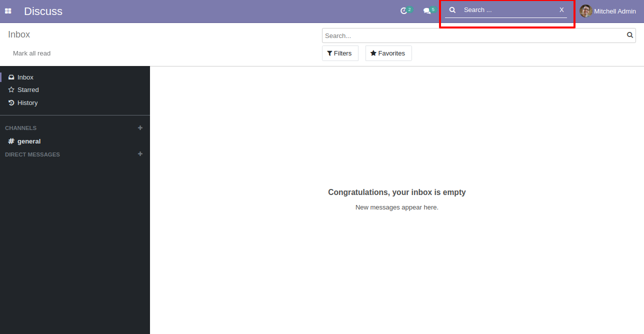Clear top search with the X
This screenshot has width=644, height=334.
pos(561,10)
